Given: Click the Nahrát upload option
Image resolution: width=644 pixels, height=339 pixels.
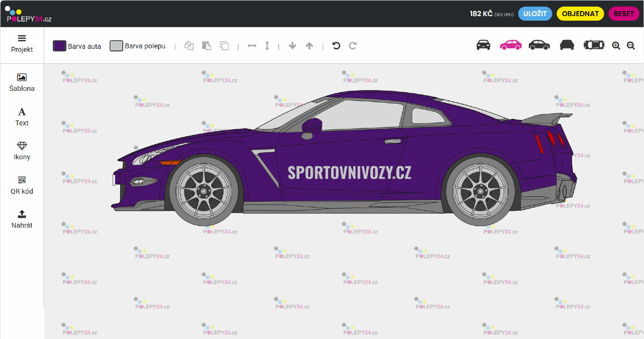Looking at the screenshot, I should pyautogui.click(x=22, y=219).
